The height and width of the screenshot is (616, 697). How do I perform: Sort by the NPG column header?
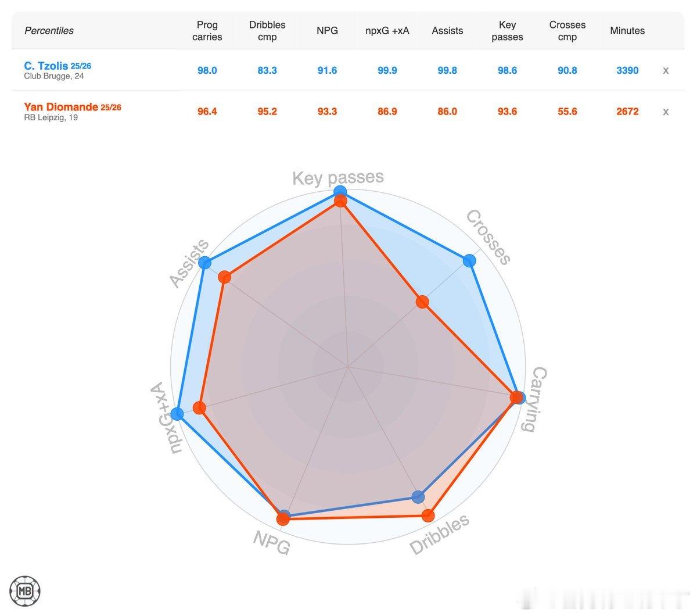coord(327,30)
